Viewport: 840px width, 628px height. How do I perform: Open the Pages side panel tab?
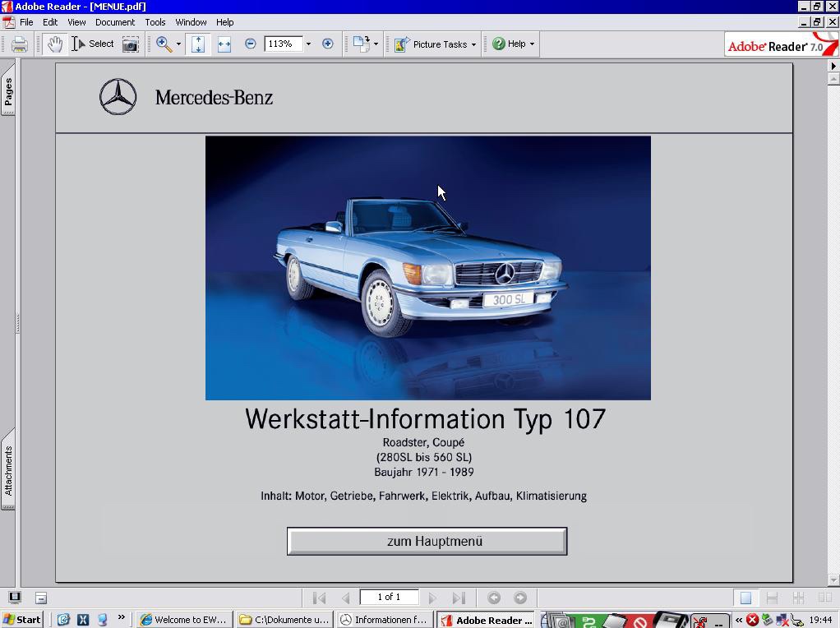point(8,90)
